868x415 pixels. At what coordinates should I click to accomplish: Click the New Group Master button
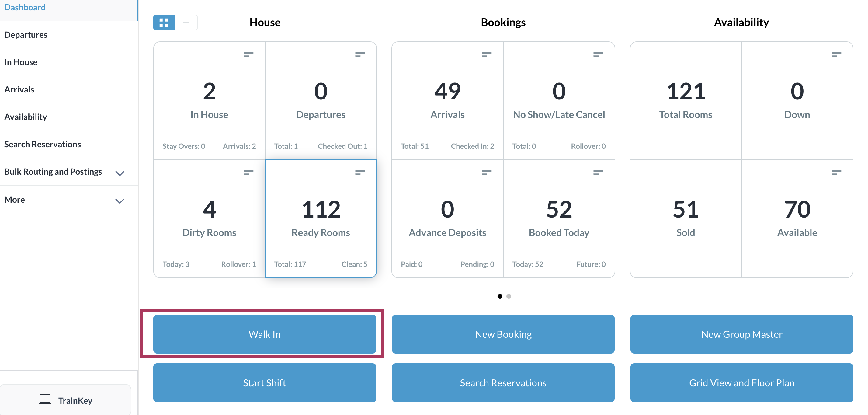pos(742,334)
